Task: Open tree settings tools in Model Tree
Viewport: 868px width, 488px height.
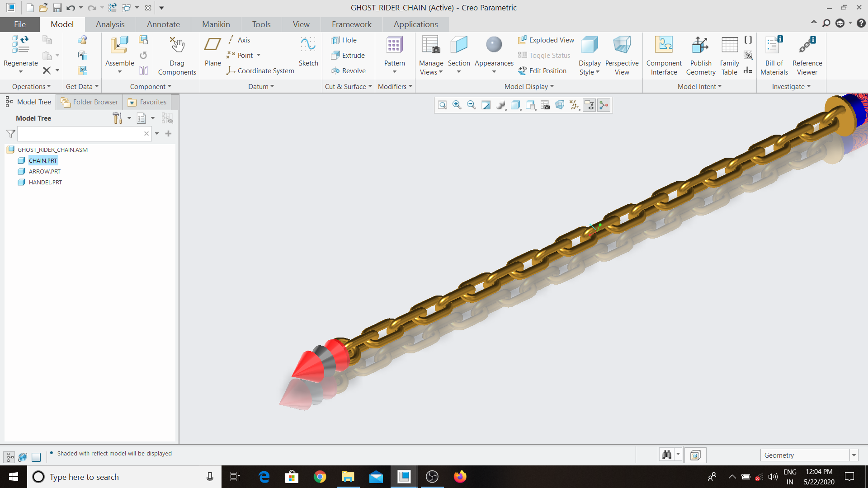Action: [118, 118]
